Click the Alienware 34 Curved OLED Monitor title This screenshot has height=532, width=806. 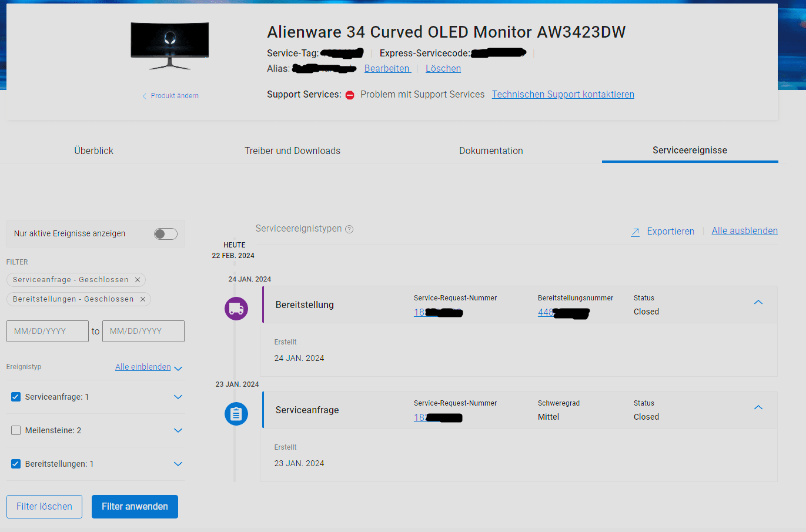tap(446, 32)
